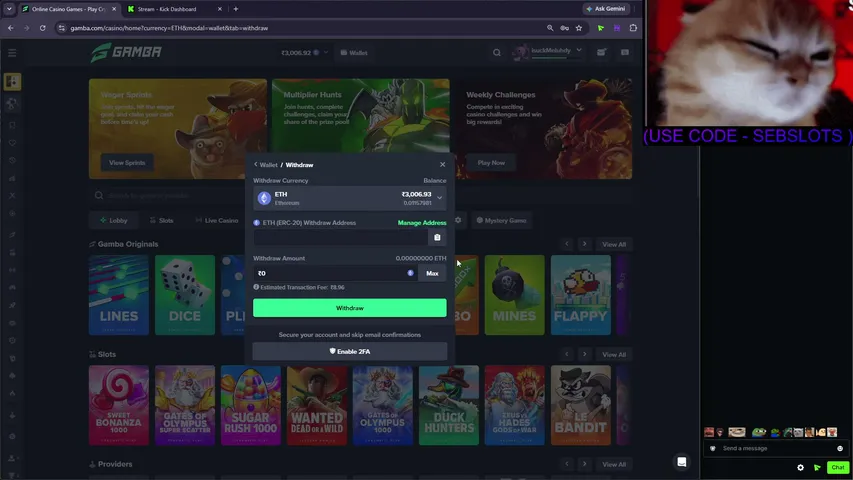Viewport: 853px width, 480px height.
Task: Open the hamburger menu in Gamba sidebar
Action: (12, 53)
